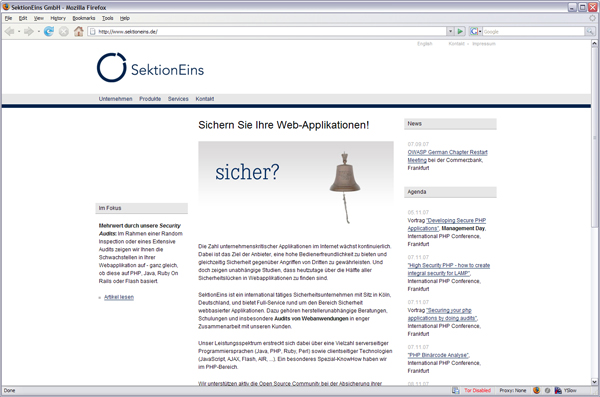
Task: Open the Forward history dropdown arrow
Action: coord(38,31)
